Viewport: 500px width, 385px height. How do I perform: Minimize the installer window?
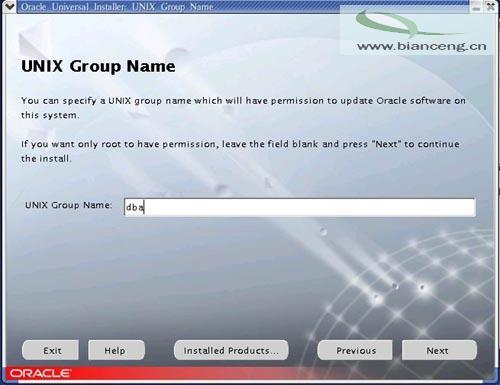[477, 7]
